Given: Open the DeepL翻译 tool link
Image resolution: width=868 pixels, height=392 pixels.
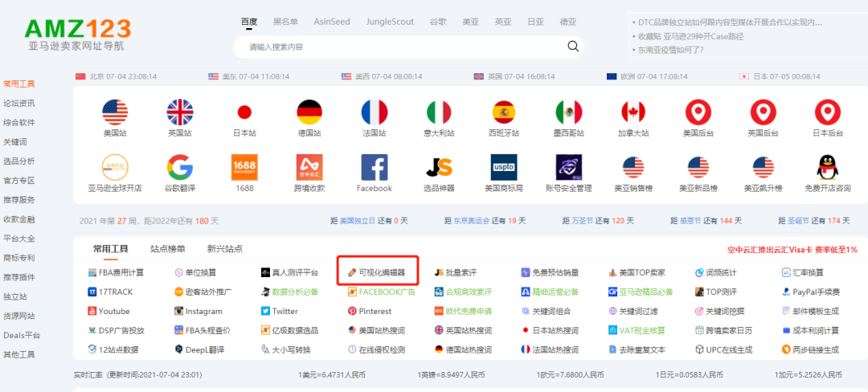Looking at the screenshot, I should tap(199, 350).
